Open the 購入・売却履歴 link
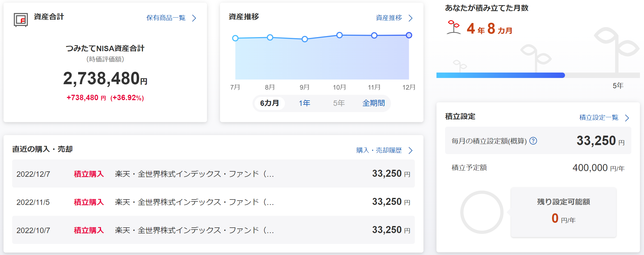This screenshot has width=644, height=255. click(379, 151)
